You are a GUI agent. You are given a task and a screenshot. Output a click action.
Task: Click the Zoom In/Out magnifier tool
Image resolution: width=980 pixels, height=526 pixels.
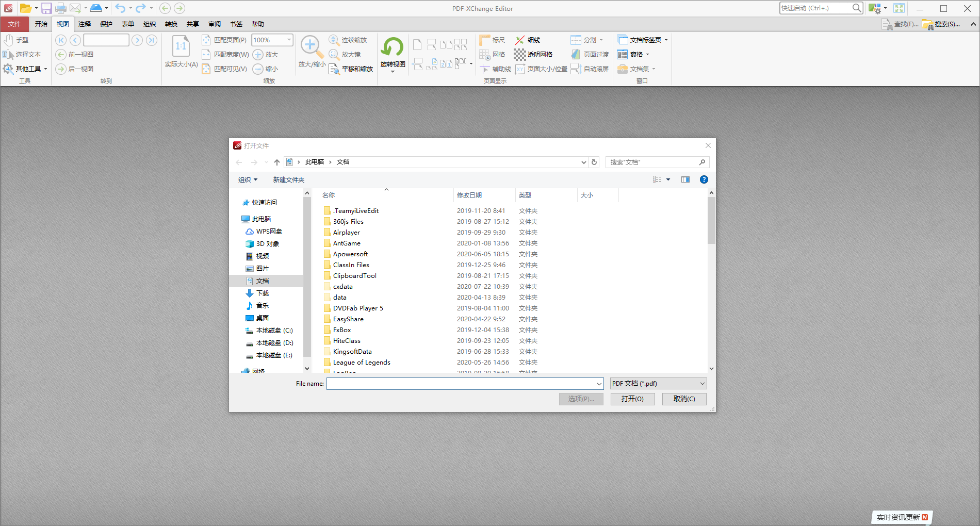tap(312, 48)
